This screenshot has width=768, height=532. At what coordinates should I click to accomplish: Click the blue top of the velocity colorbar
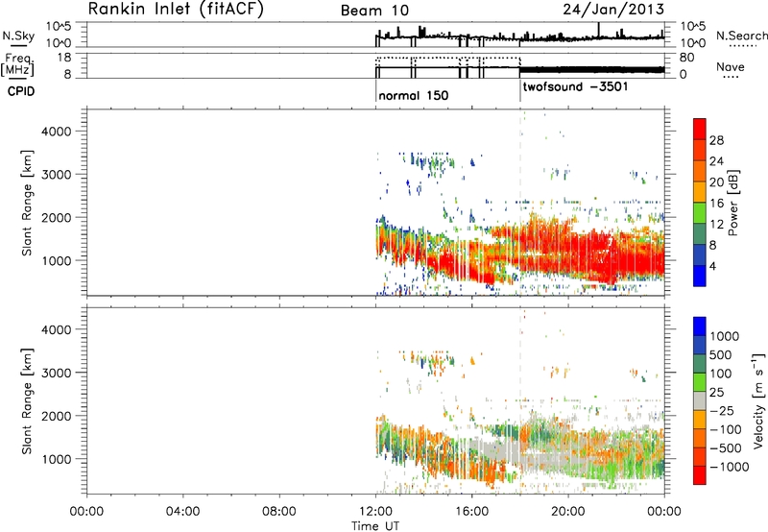pyautogui.click(x=700, y=326)
